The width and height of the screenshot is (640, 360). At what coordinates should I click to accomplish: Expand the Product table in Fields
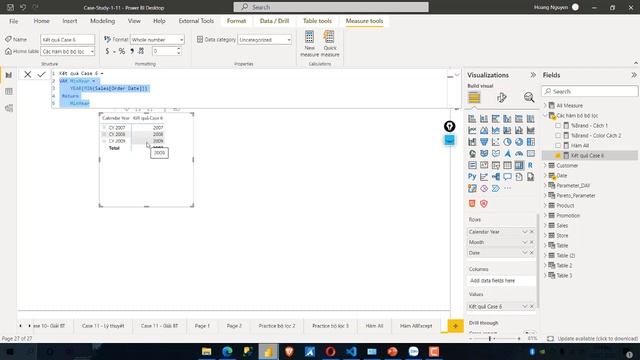coord(545,205)
